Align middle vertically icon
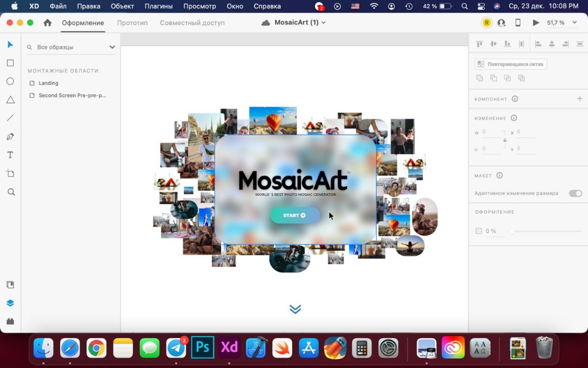This screenshot has height=368, width=588. click(493, 44)
